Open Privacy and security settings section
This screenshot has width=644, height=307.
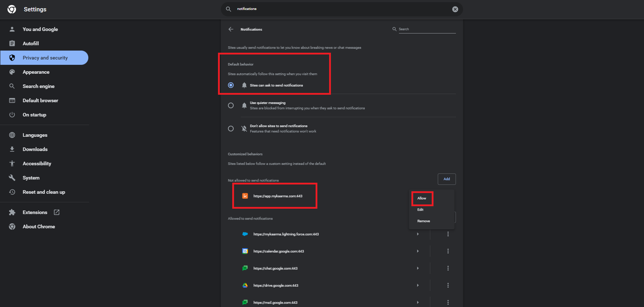pyautogui.click(x=45, y=58)
